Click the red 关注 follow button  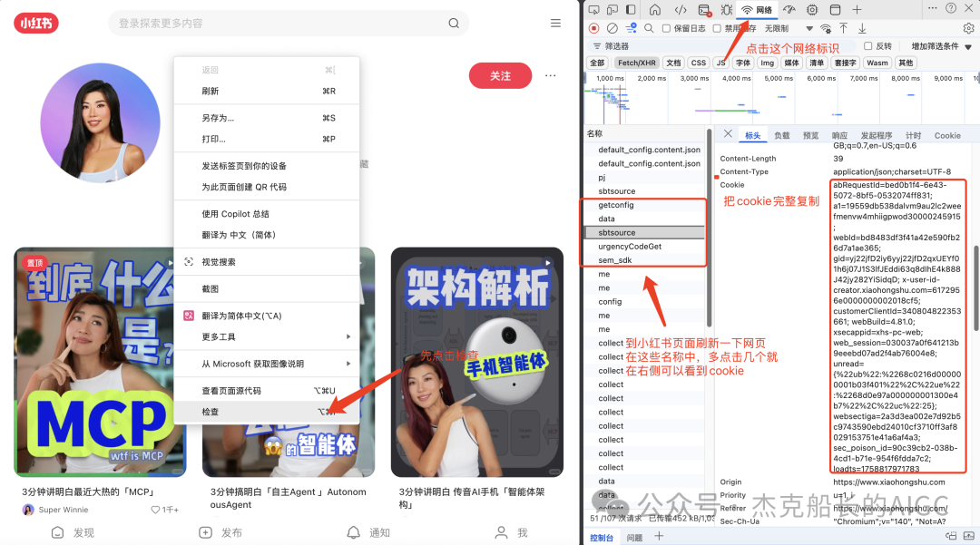[x=500, y=75]
